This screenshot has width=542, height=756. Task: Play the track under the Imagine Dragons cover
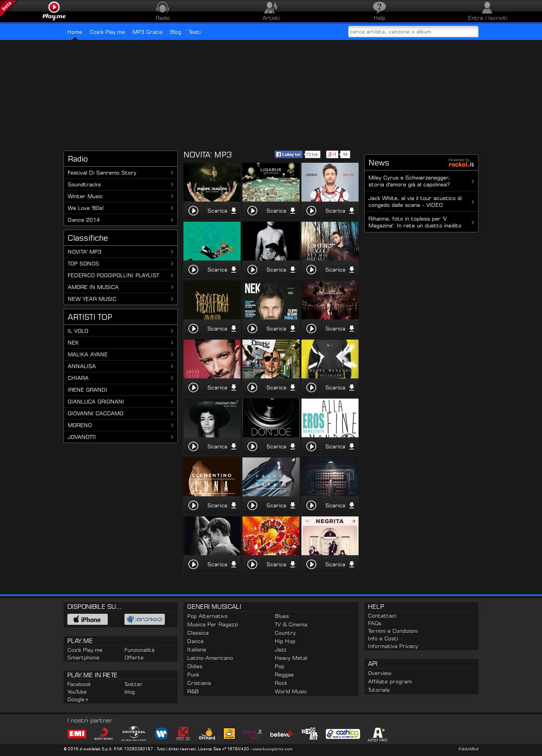[x=193, y=211]
